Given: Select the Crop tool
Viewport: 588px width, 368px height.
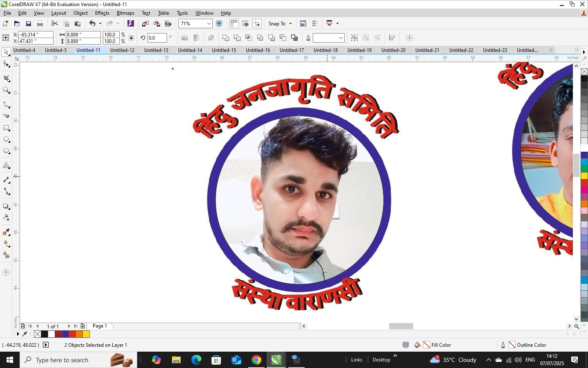Looking at the screenshot, I should tap(6, 78).
